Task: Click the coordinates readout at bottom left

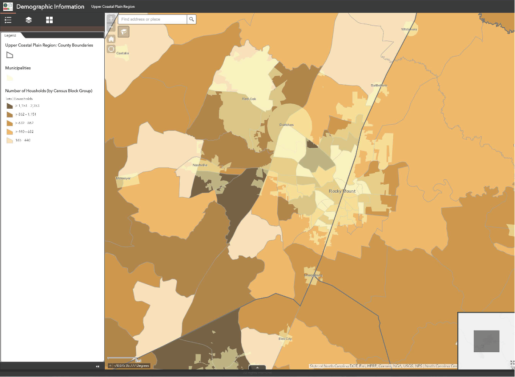Action: (129, 366)
